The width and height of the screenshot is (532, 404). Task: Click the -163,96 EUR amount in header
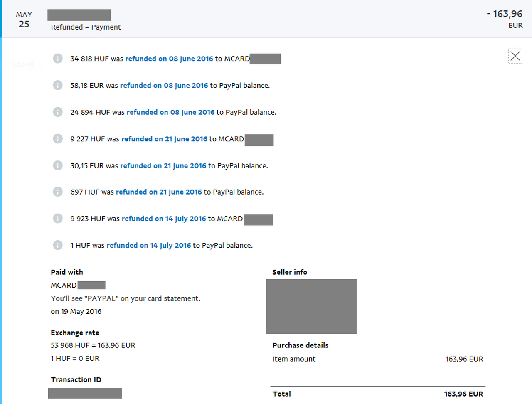(504, 14)
